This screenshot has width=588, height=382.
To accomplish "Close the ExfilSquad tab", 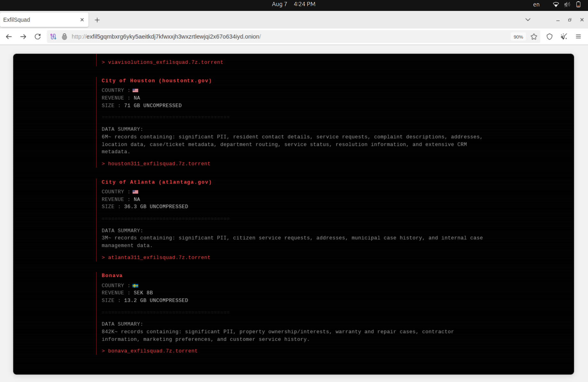I will 82,20.
